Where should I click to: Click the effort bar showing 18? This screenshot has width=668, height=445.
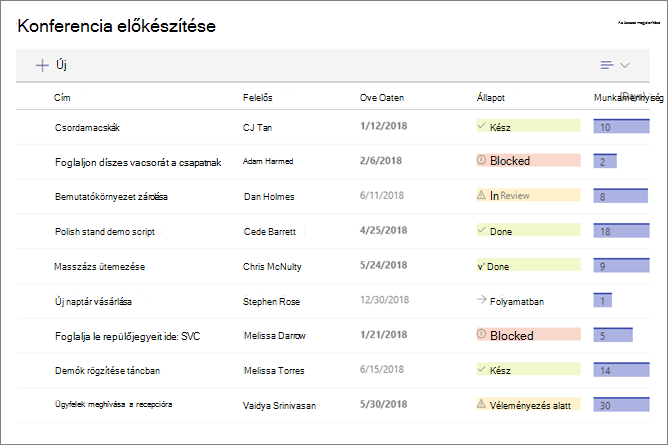click(x=622, y=230)
